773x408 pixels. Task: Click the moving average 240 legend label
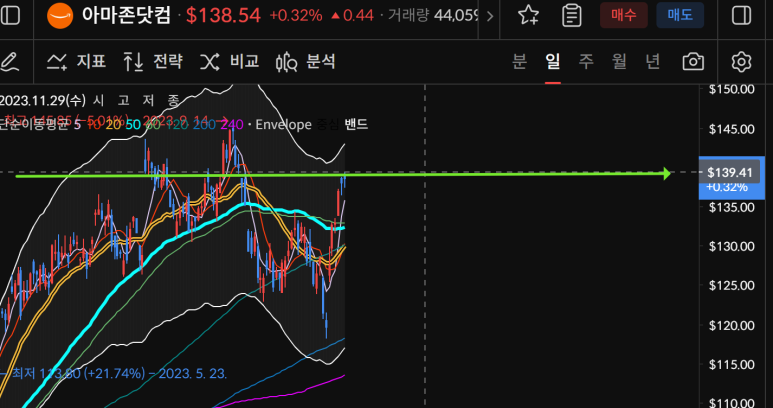point(230,125)
